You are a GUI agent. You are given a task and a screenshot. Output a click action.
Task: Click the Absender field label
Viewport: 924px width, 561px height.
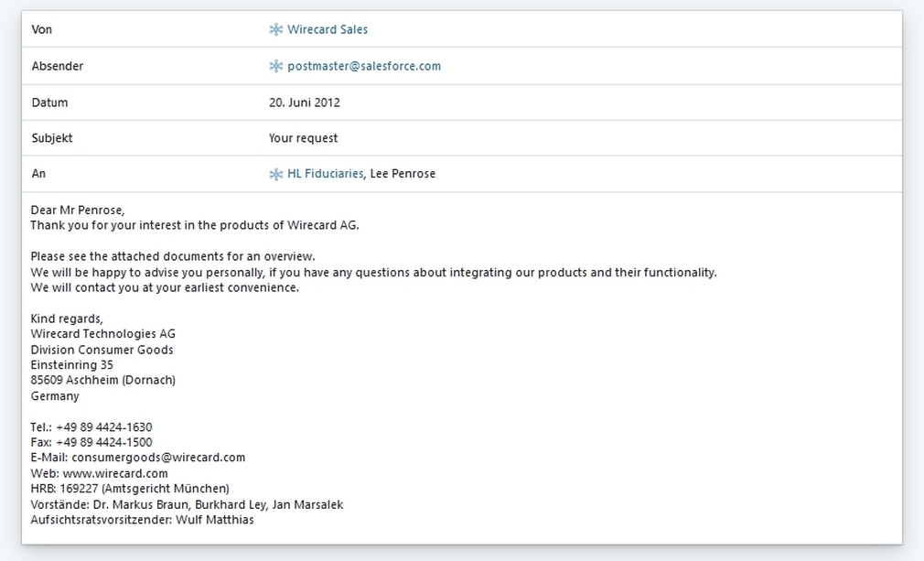point(57,66)
